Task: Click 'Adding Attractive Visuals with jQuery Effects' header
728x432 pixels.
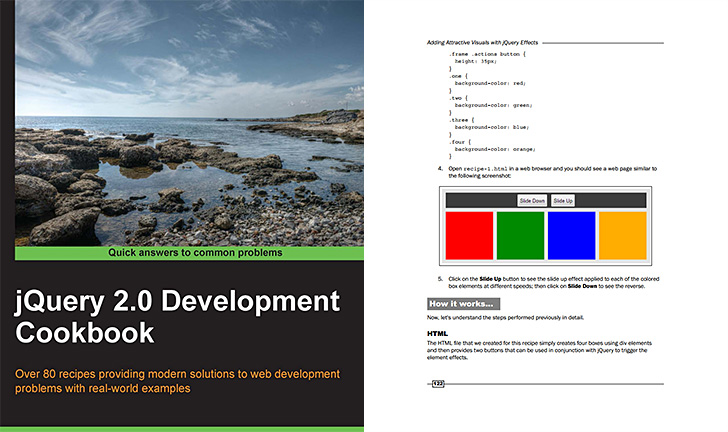Action: [x=482, y=43]
